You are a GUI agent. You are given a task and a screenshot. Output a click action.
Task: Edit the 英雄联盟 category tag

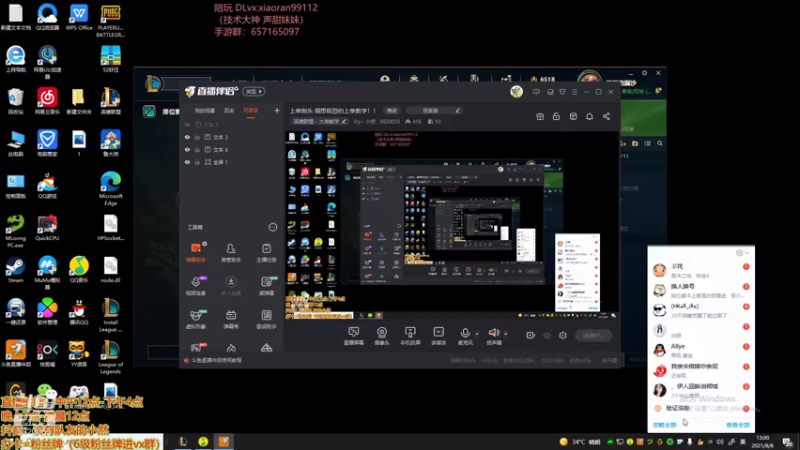coord(319,121)
